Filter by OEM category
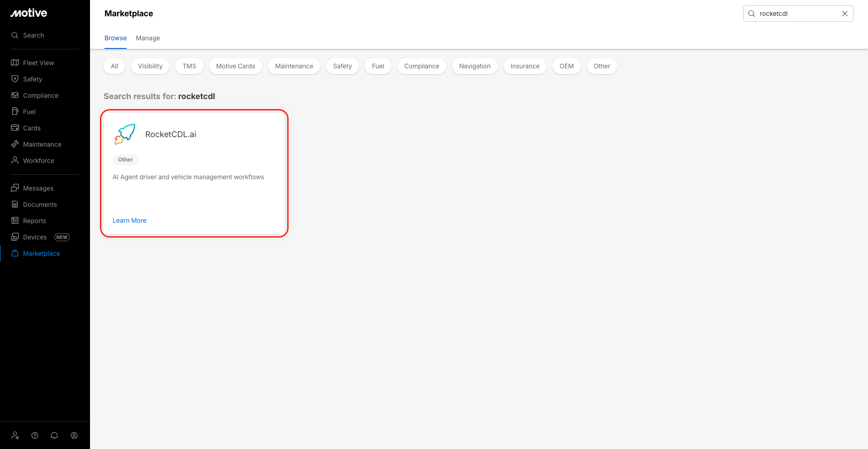This screenshot has width=868, height=449. pyautogui.click(x=567, y=66)
